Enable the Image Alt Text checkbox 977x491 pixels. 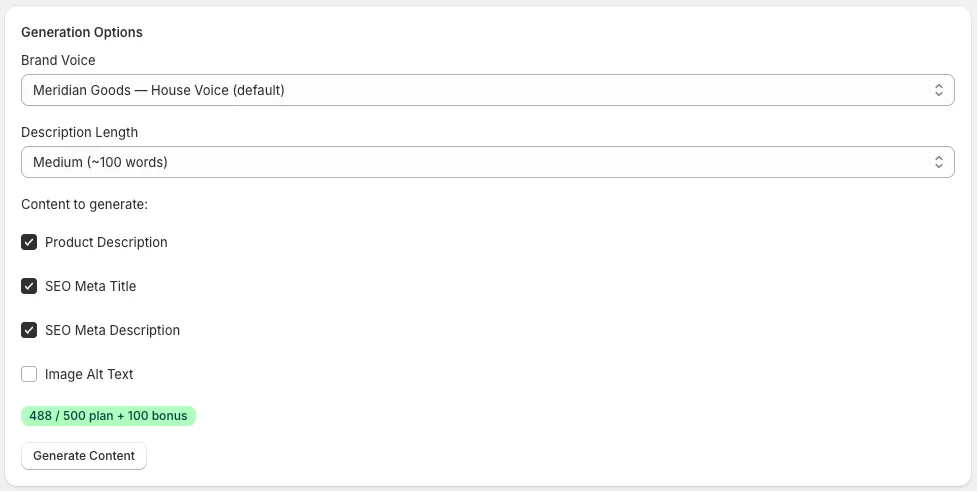29,374
